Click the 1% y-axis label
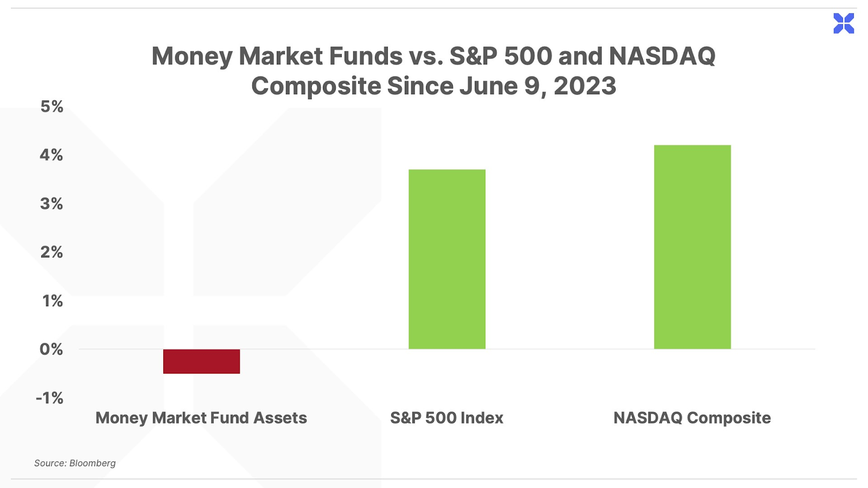This screenshot has height=488, width=868. [x=53, y=301]
